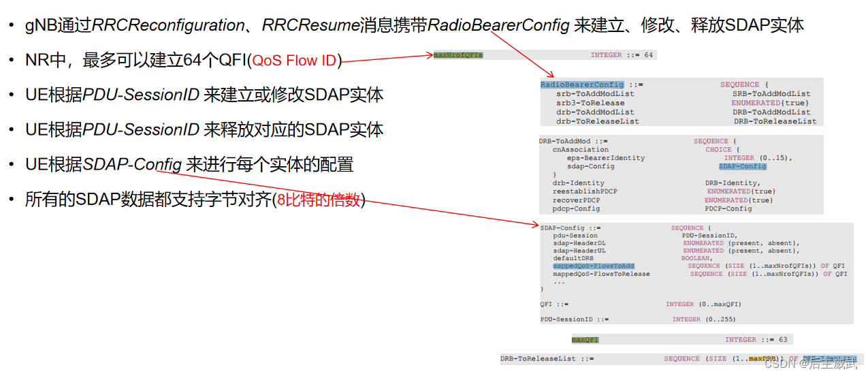Click the "QFI ::=" definition

click(554, 304)
